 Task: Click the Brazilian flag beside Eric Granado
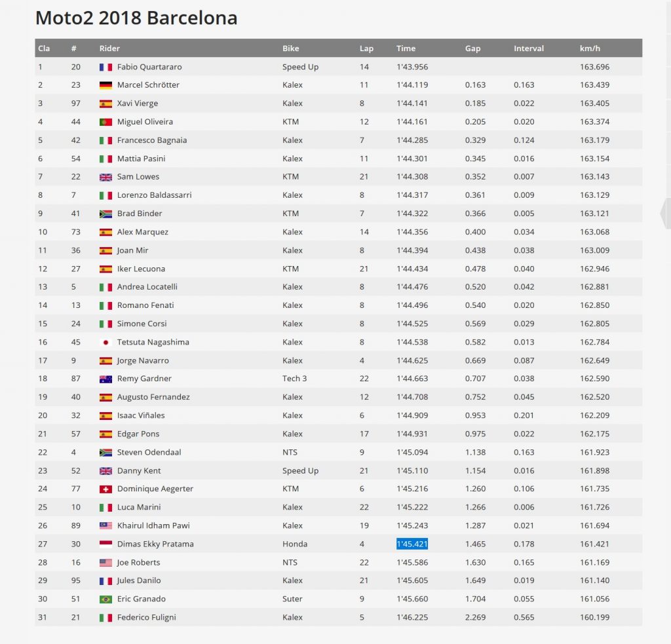pyautogui.click(x=105, y=599)
